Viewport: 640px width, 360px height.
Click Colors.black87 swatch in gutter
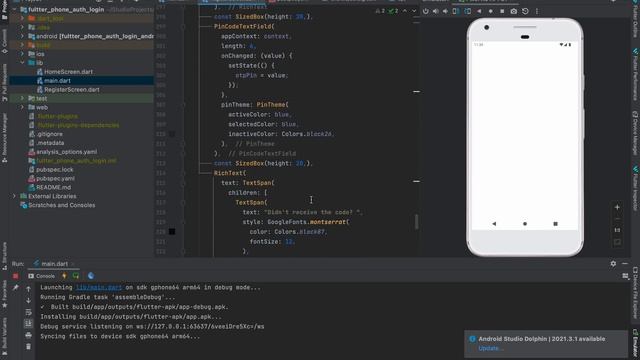(172, 232)
